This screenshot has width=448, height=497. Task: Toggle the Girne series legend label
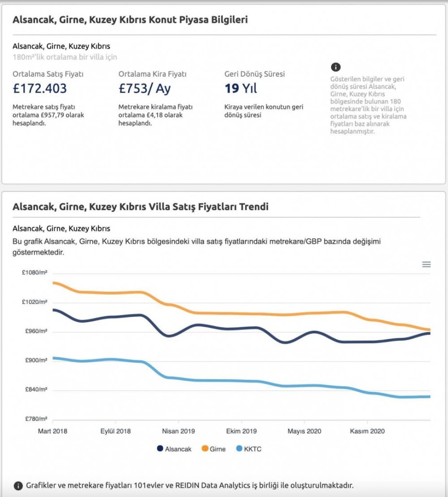[x=217, y=449]
